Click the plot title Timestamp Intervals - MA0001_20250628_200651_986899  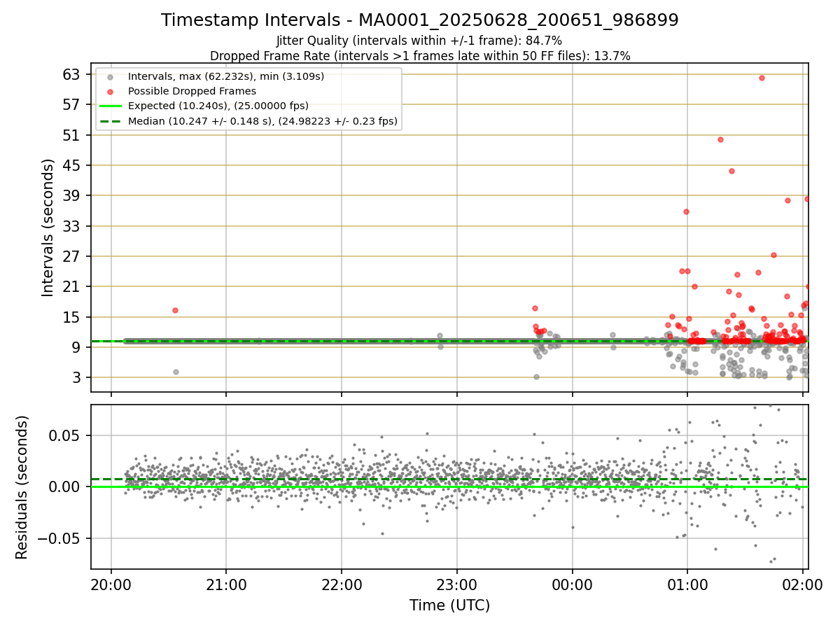click(x=420, y=20)
